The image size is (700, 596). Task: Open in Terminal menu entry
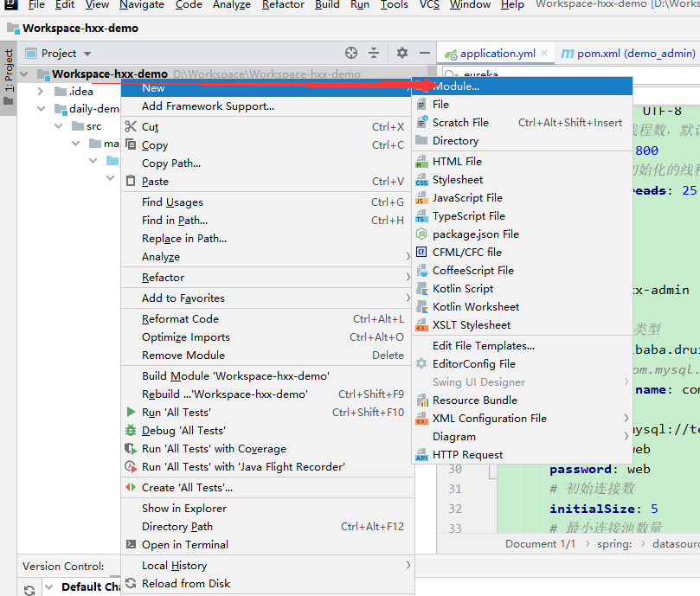click(x=268, y=545)
